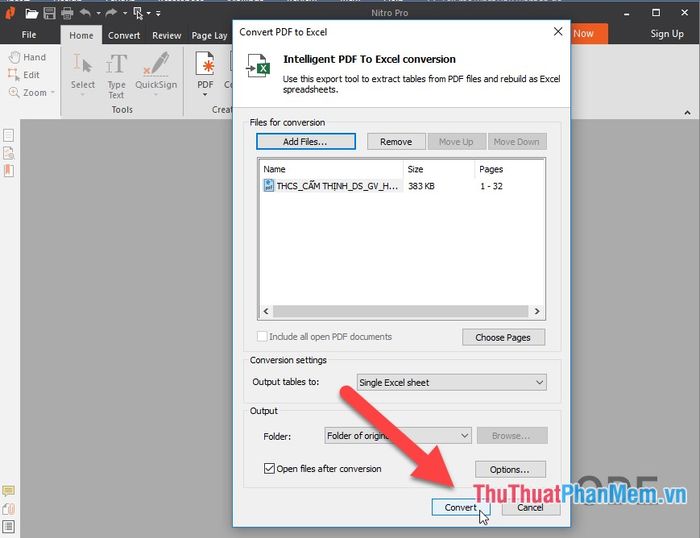The height and width of the screenshot is (538, 700).
Task: Click the Size column header
Action: click(438, 169)
